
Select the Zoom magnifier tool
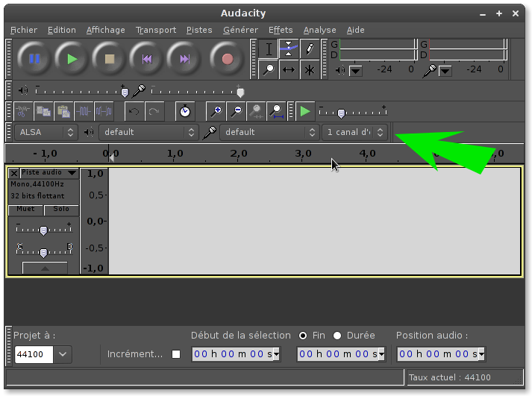269,70
